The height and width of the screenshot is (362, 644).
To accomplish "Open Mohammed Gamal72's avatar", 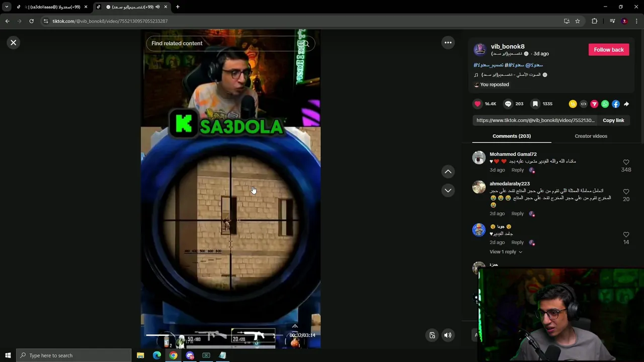I will coord(479,158).
